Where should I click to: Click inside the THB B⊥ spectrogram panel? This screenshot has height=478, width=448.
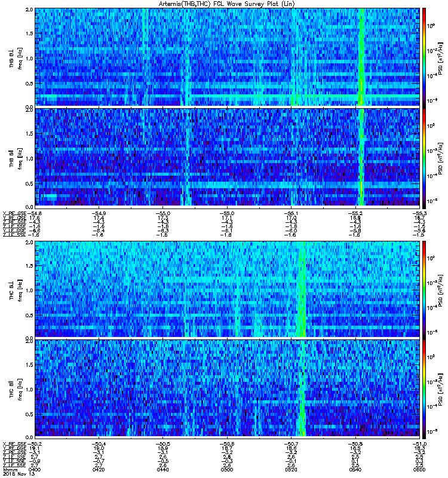(x=227, y=57)
